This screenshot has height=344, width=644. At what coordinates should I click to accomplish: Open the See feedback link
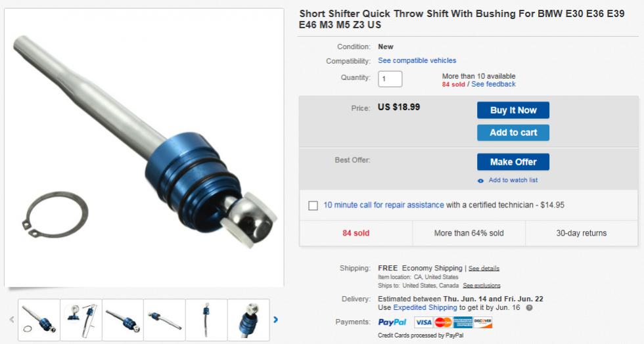tap(494, 84)
